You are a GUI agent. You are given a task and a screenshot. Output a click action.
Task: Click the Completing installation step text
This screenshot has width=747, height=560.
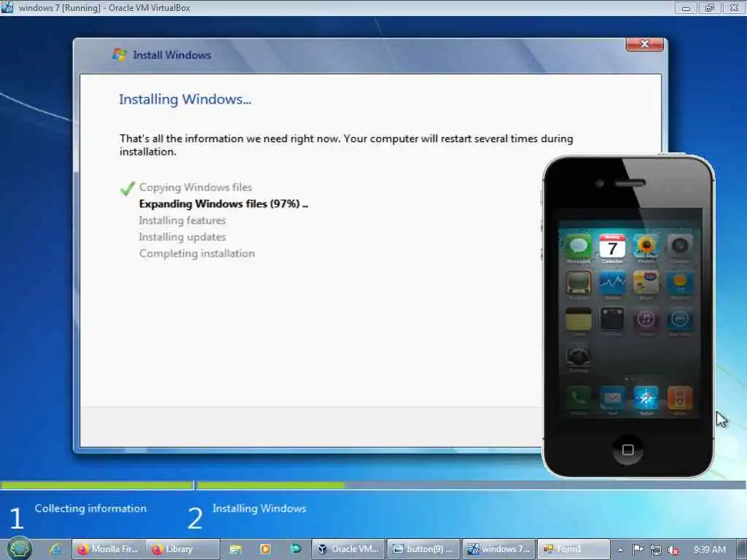click(197, 253)
